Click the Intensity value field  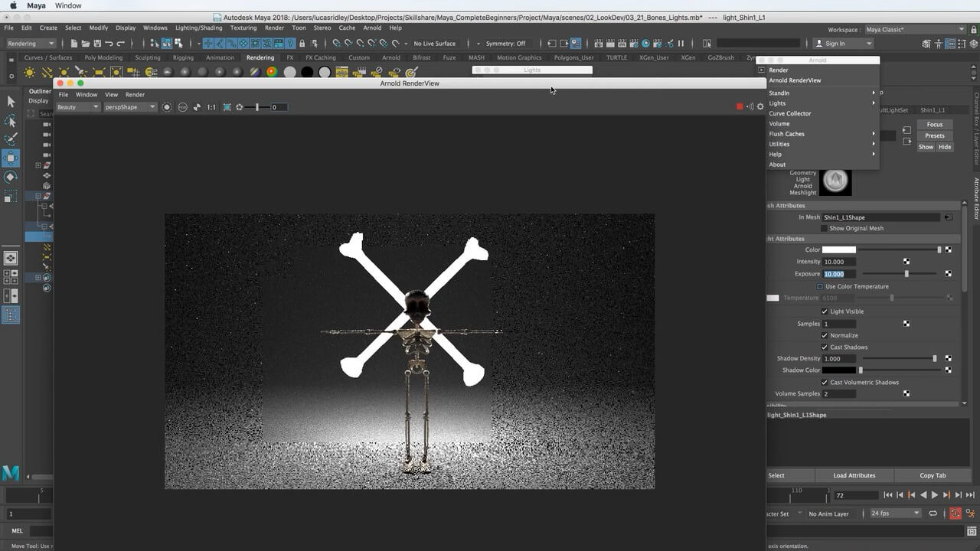coord(838,262)
